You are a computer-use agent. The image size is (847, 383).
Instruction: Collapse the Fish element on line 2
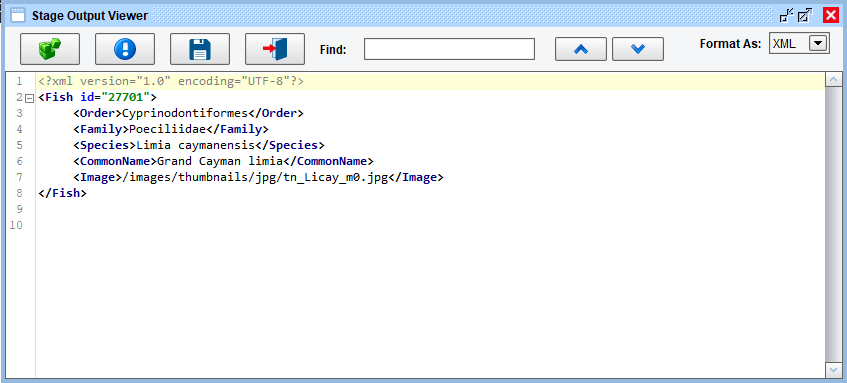click(x=30, y=98)
